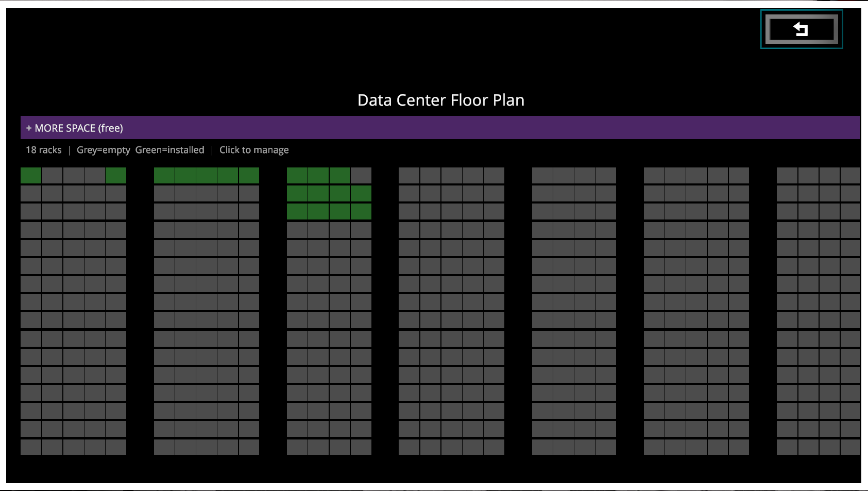
Task: Select top-right rack of the rightmost block
Action: [850, 176]
